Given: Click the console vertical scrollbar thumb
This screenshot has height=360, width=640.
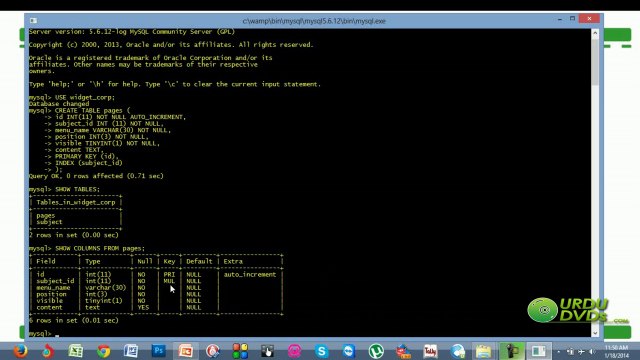Looking at the screenshot, I should (x=595, y=61).
